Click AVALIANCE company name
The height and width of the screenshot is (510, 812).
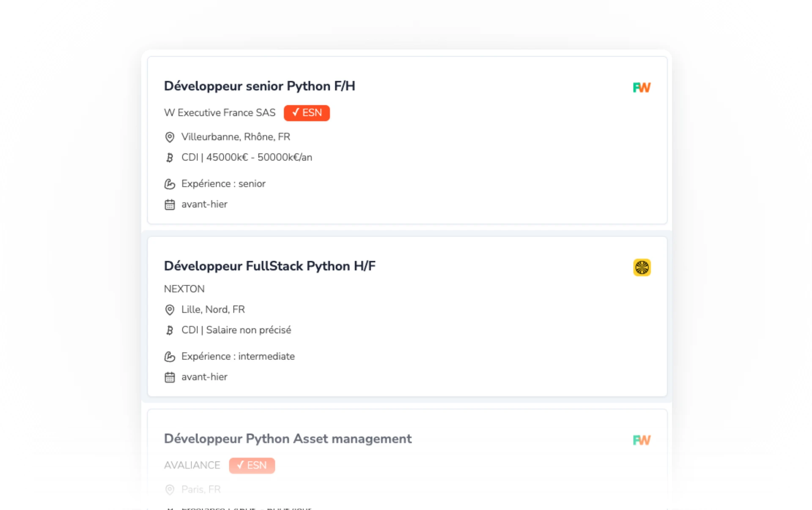tap(192, 465)
